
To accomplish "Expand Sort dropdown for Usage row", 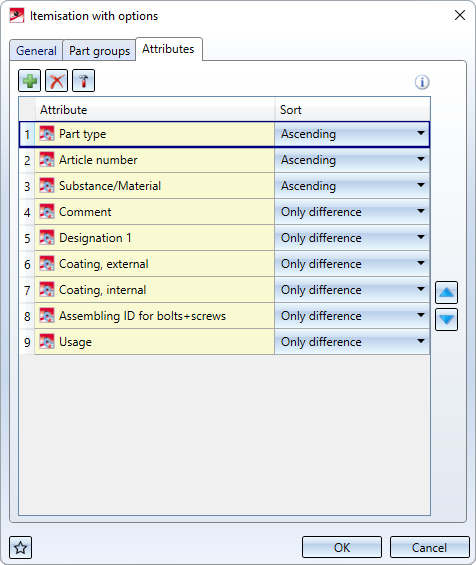I will pyautogui.click(x=352, y=342).
